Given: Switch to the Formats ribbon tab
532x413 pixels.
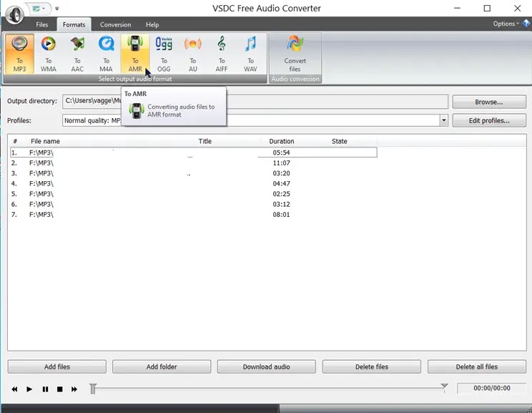Looking at the screenshot, I should [74, 24].
